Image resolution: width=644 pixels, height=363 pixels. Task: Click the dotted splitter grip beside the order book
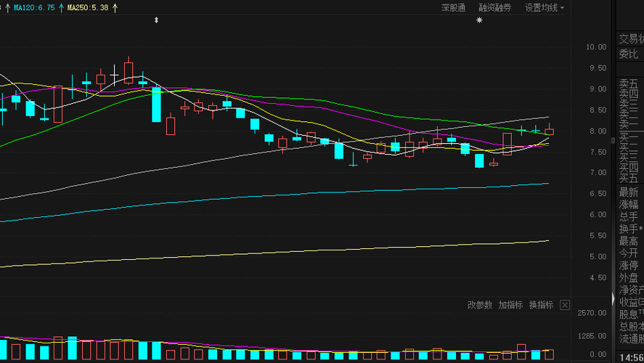(613, 140)
